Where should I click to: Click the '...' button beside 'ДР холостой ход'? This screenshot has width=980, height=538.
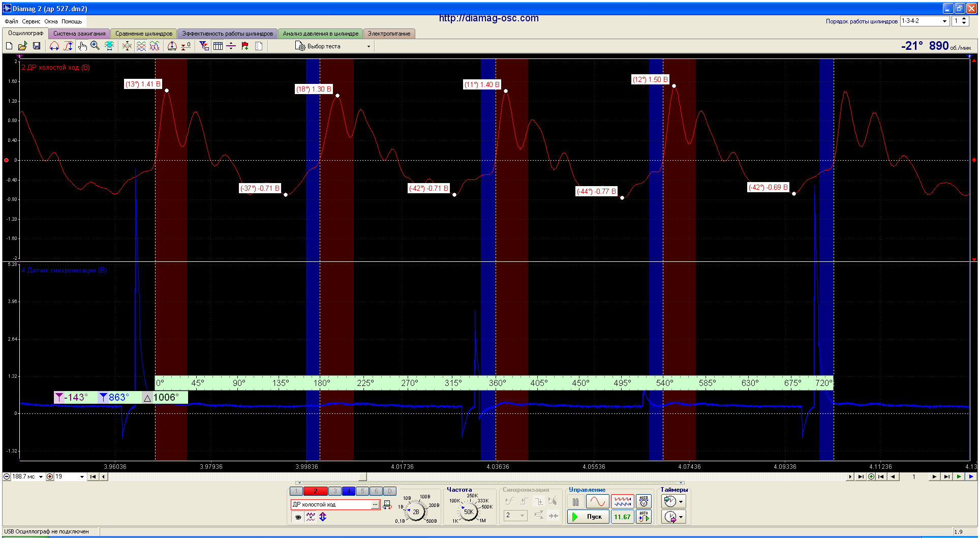375,504
